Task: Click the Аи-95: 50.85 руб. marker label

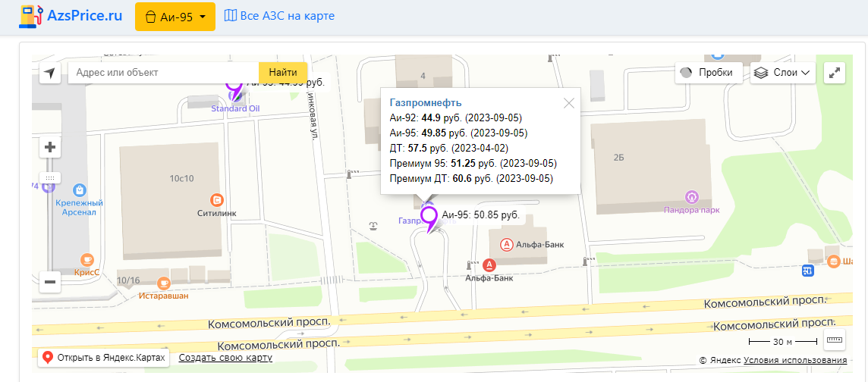Action: (x=480, y=215)
